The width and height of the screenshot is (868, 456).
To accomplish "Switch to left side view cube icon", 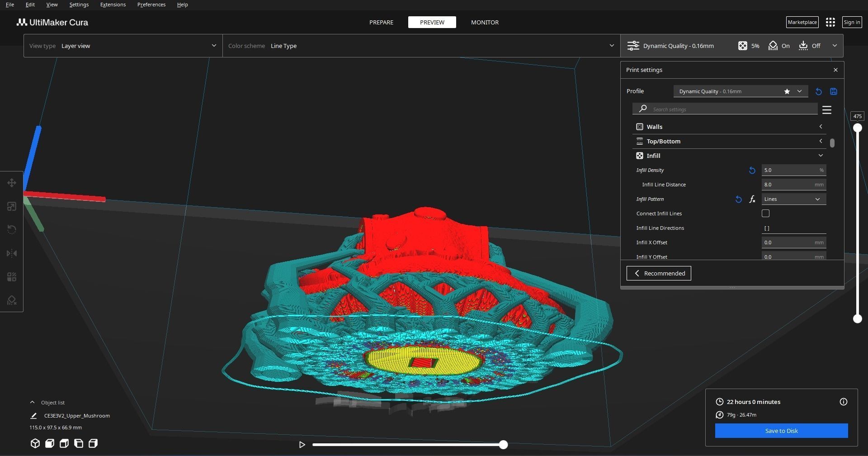I will click(79, 443).
